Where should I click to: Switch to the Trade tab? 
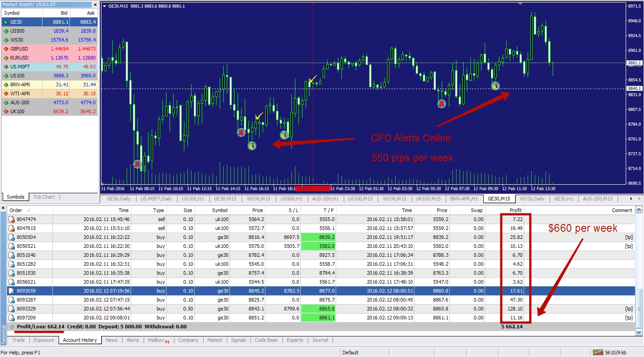click(18, 340)
